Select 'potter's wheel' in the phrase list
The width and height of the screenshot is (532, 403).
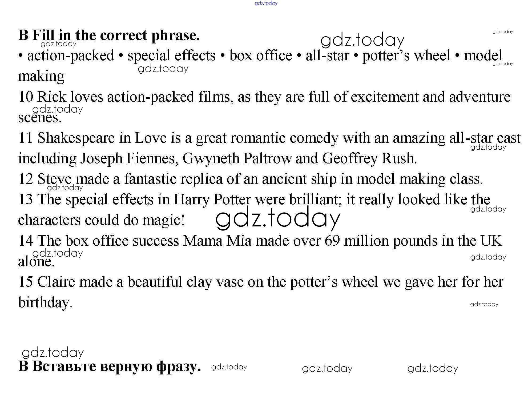(x=406, y=55)
